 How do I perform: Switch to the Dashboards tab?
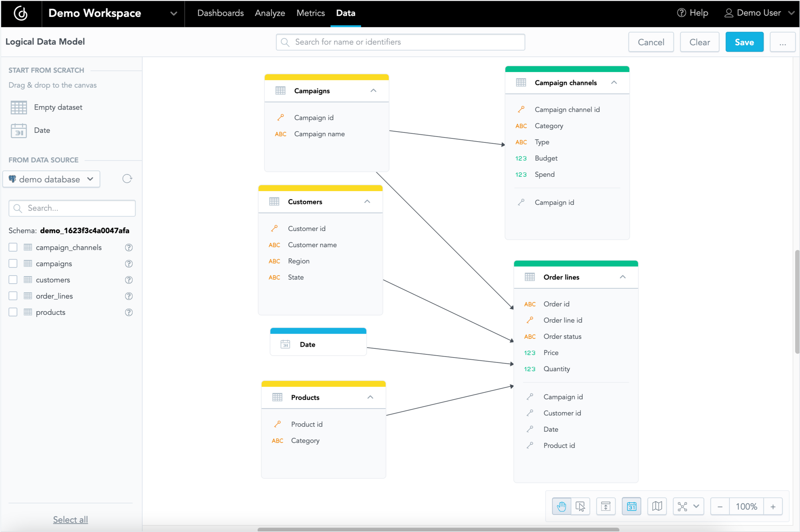(220, 13)
